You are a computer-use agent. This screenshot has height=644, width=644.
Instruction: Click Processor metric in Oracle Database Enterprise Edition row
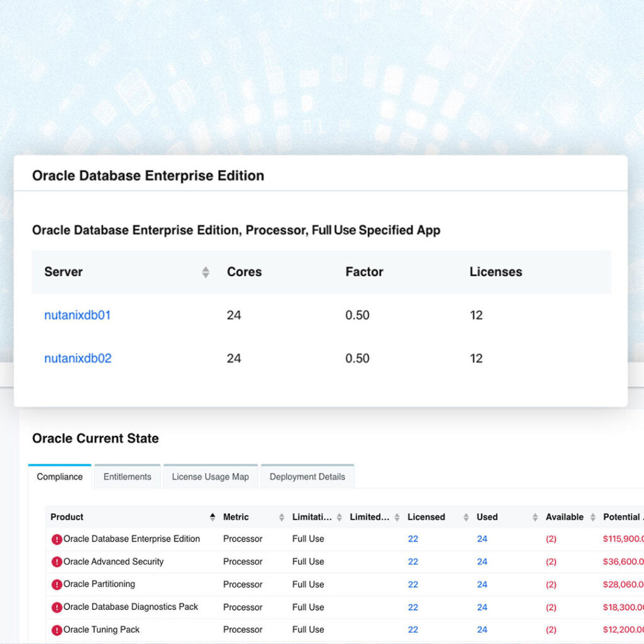coord(243,539)
